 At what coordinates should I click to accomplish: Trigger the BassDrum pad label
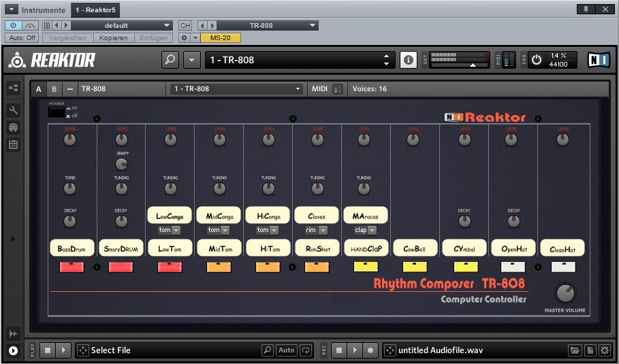(x=72, y=248)
